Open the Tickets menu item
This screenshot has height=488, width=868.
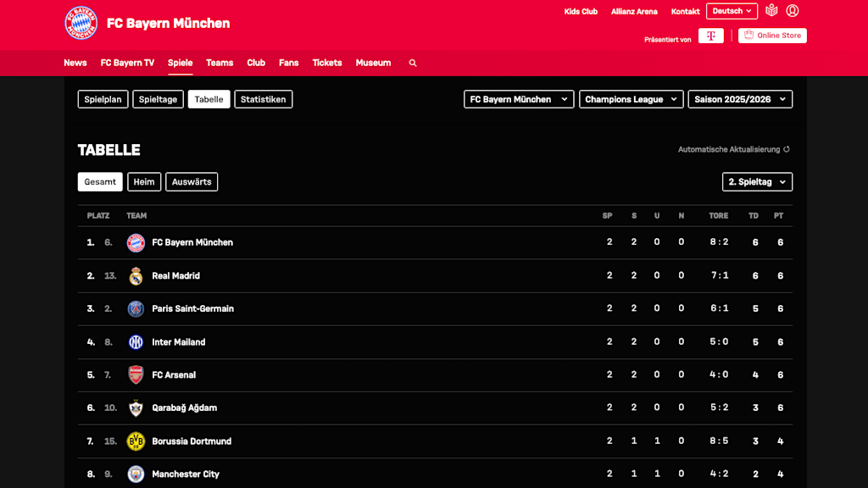tap(326, 63)
